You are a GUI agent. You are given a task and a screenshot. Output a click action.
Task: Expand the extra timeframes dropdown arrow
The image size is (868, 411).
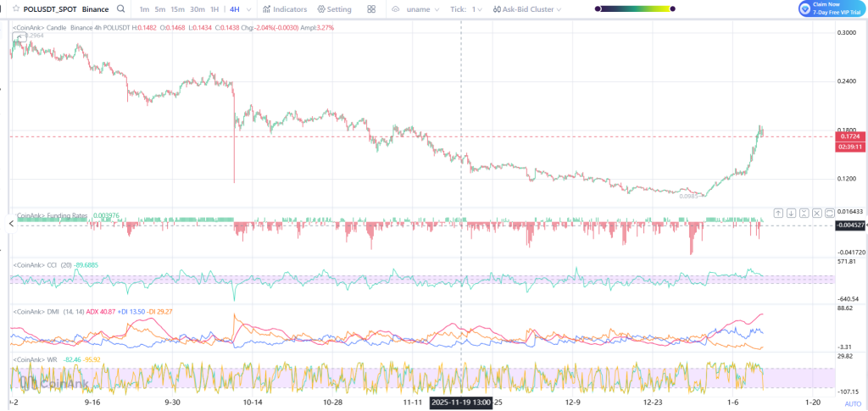pyautogui.click(x=248, y=10)
